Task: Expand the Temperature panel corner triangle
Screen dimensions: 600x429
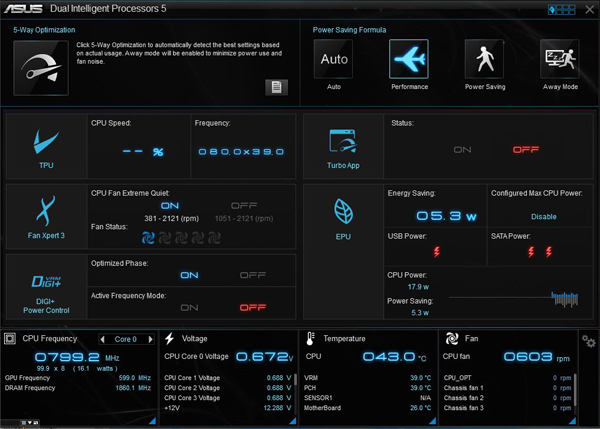Action: pos(432,421)
